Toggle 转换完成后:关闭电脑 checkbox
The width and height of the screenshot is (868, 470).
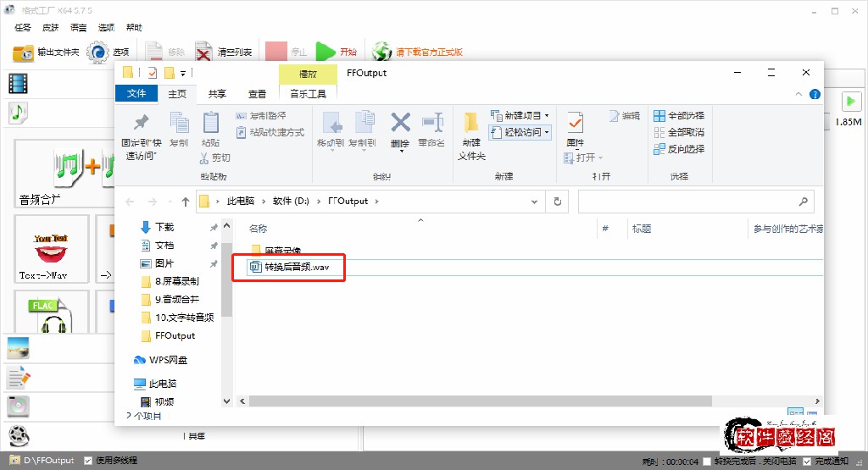tap(707, 462)
